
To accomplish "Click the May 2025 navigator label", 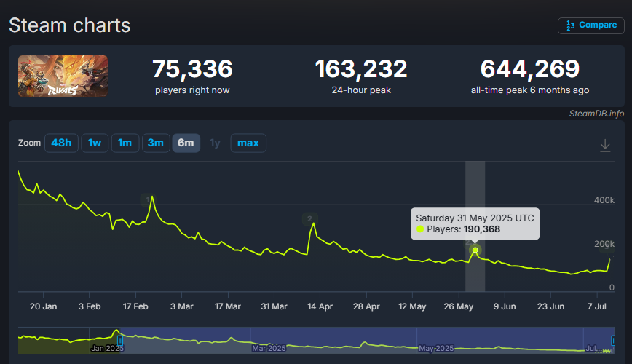I will coord(436,348).
